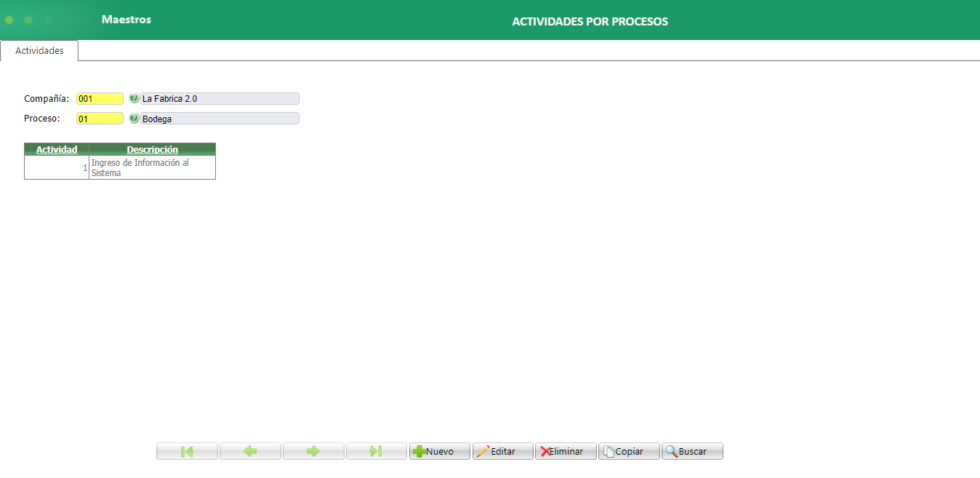Advance with the next record arrow icon

pos(313,451)
